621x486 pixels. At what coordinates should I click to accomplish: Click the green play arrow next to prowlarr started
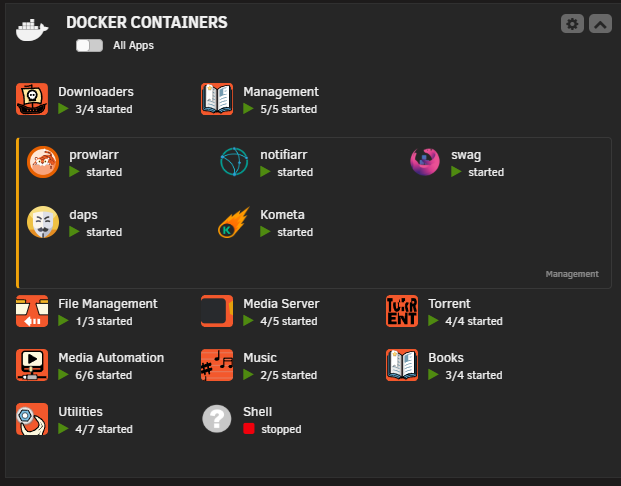tap(74, 172)
